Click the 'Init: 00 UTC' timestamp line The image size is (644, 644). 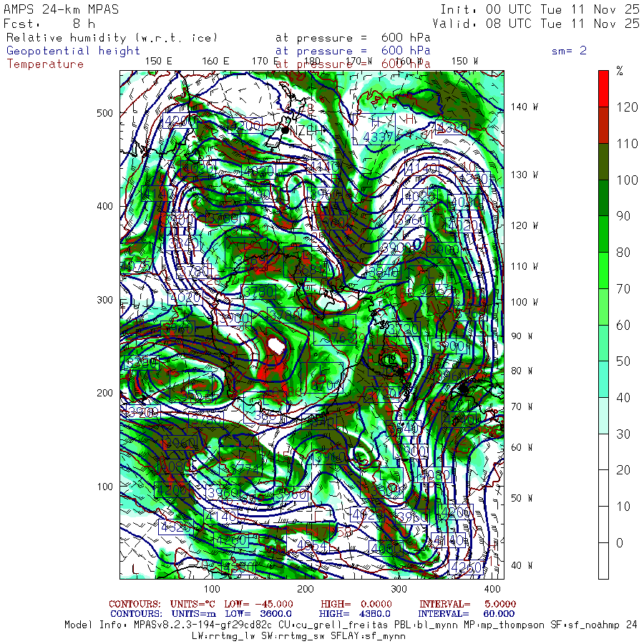(540, 9)
